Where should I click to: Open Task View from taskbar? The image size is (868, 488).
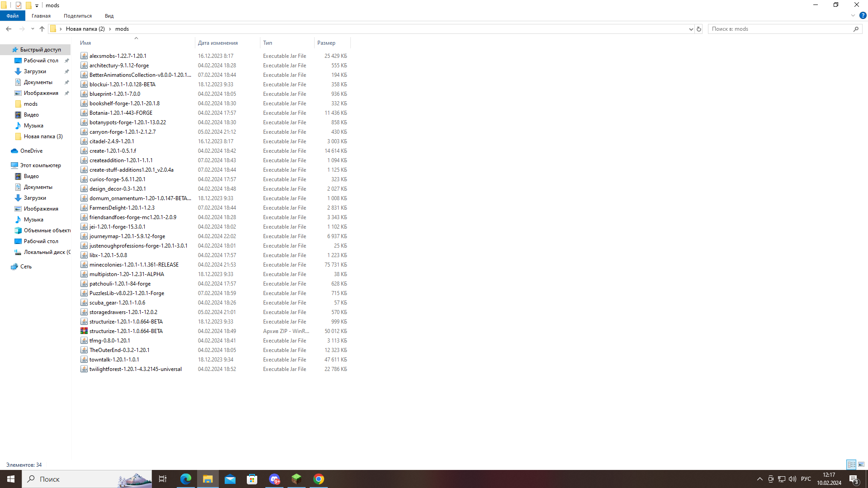(163, 479)
